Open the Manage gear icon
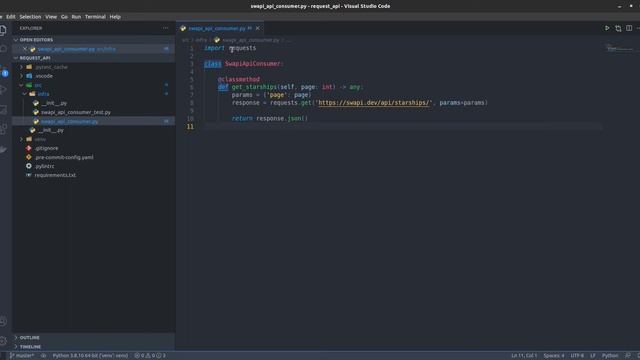640x360 pixels. [3, 341]
